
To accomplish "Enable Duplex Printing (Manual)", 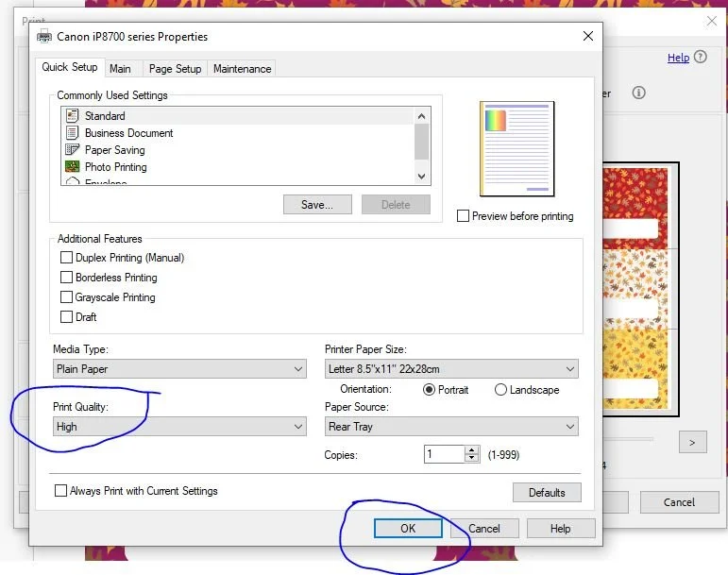I will click(x=66, y=258).
